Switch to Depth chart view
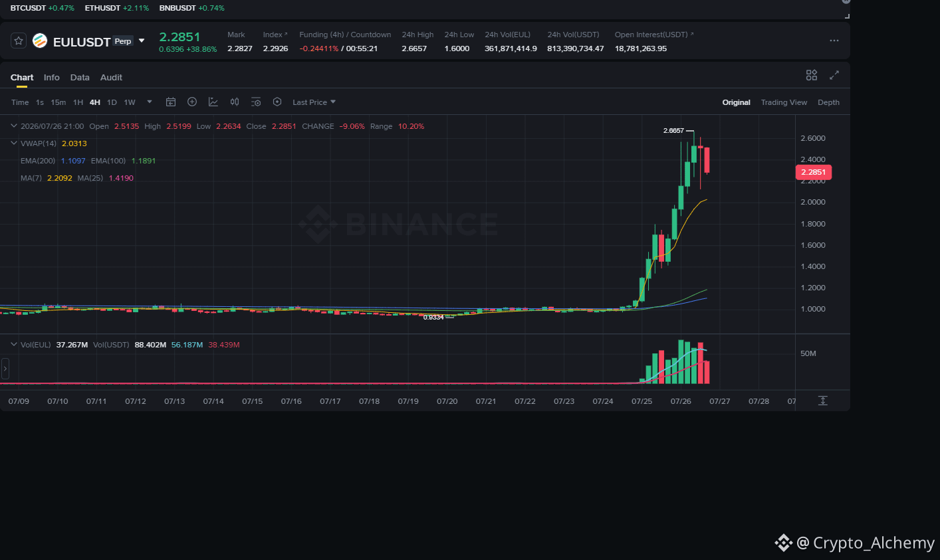This screenshot has width=940, height=560. 828,102
